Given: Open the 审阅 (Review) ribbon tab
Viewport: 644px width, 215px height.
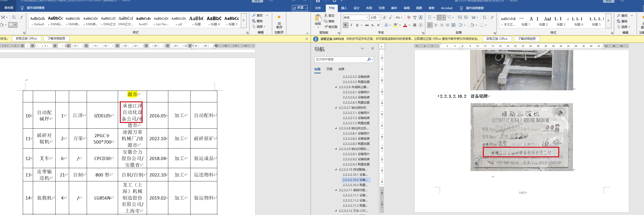Looking at the screenshot, I should 406,8.
